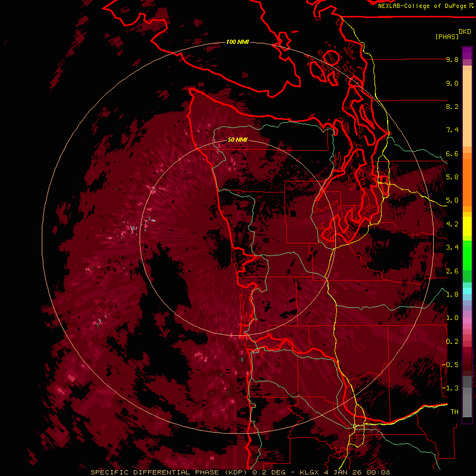This screenshot has height=476, width=476.
Task: Click the 9.0 scale value
Action: click(452, 84)
